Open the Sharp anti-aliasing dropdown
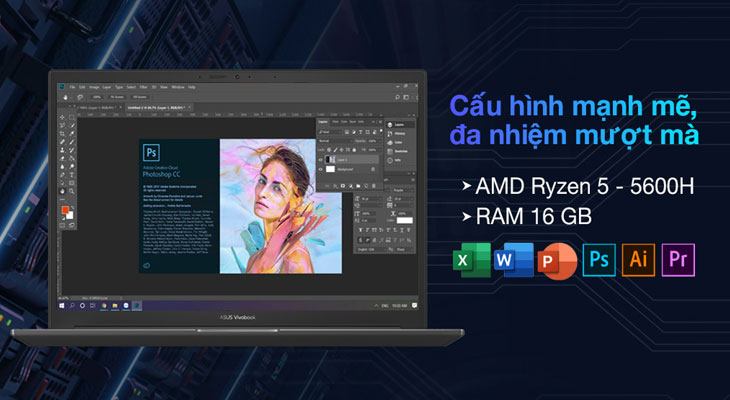Viewport: 730px width, 400px height. [x=404, y=249]
